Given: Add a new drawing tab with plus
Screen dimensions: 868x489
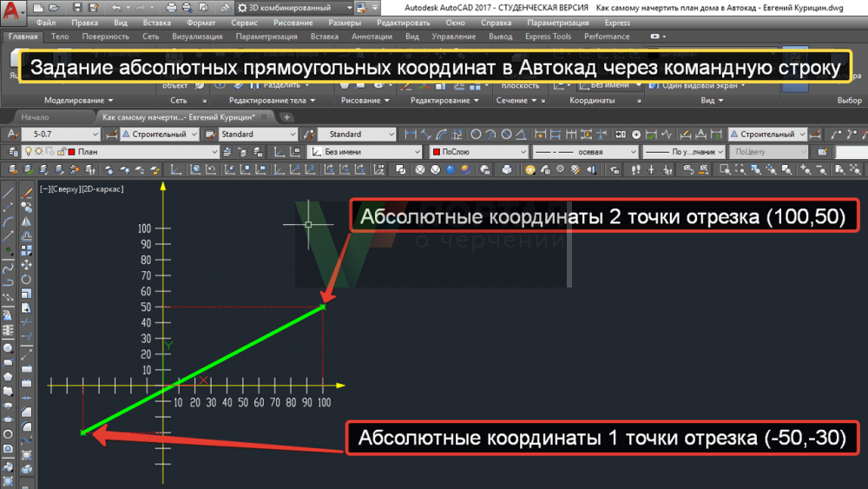Looking at the screenshot, I should [x=286, y=117].
